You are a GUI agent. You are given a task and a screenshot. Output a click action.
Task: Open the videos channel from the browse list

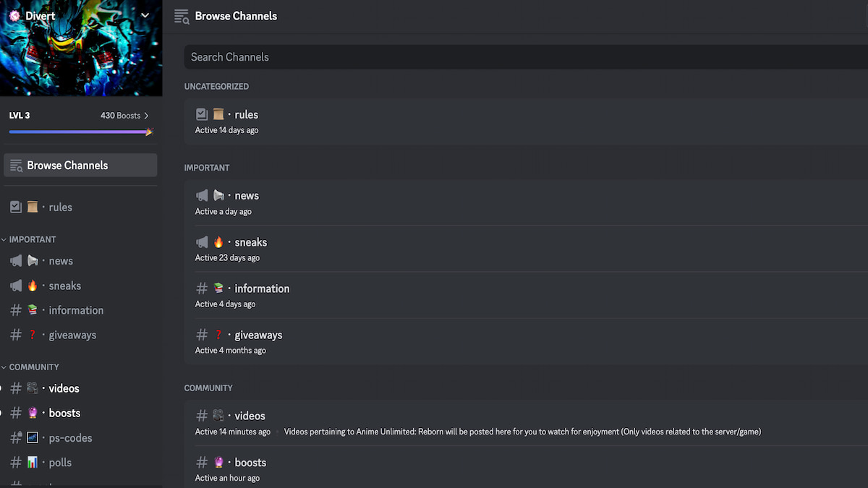point(250,415)
